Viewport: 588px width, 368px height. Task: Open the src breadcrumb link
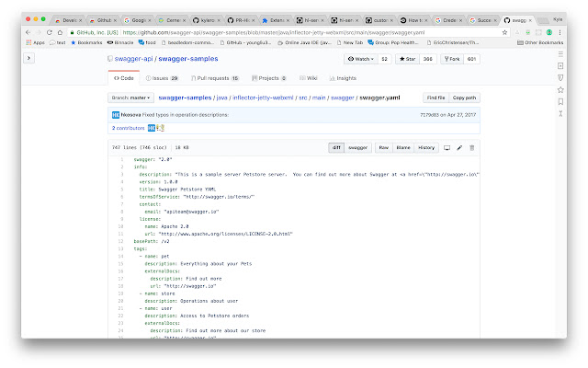[302, 98]
